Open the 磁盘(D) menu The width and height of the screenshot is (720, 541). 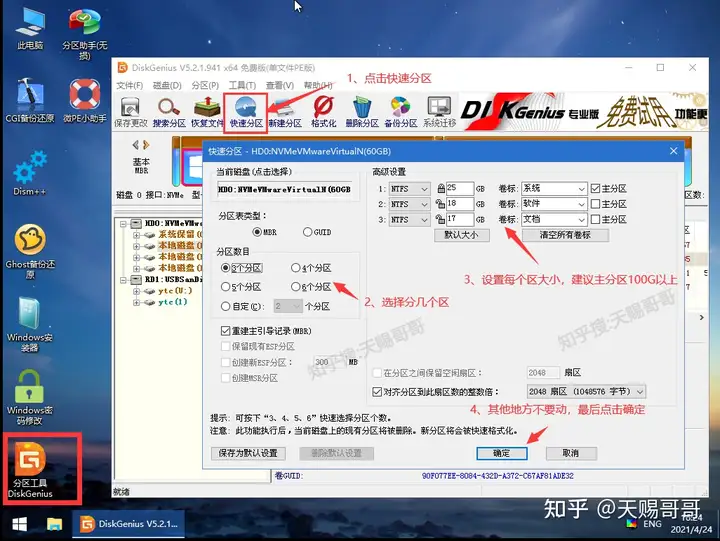[x=167, y=85]
